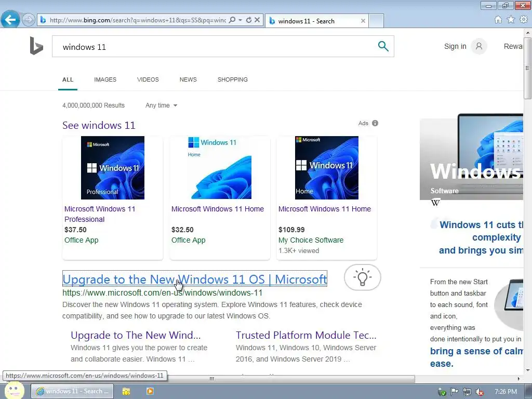Image resolution: width=532 pixels, height=399 pixels.
Task: Open 'Windows 11 cuts complexity' sidebar heading
Action: click(481, 237)
